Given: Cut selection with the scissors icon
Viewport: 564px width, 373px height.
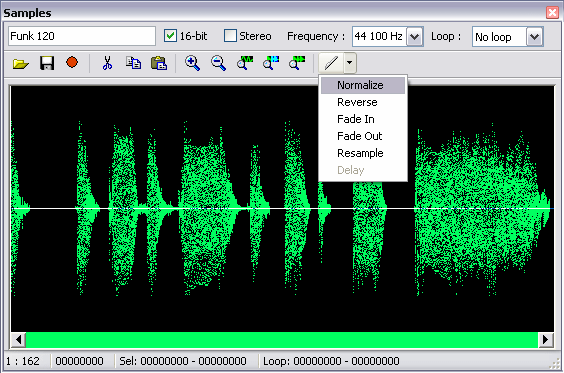Looking at the screenshot, I should (x=107, y=63).
